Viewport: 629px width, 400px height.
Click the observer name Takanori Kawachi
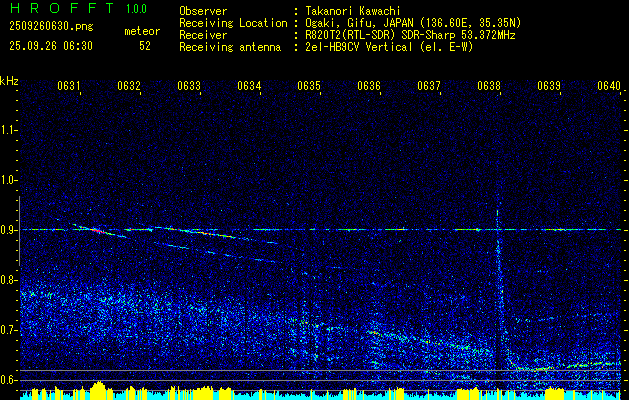click(353, 11)
